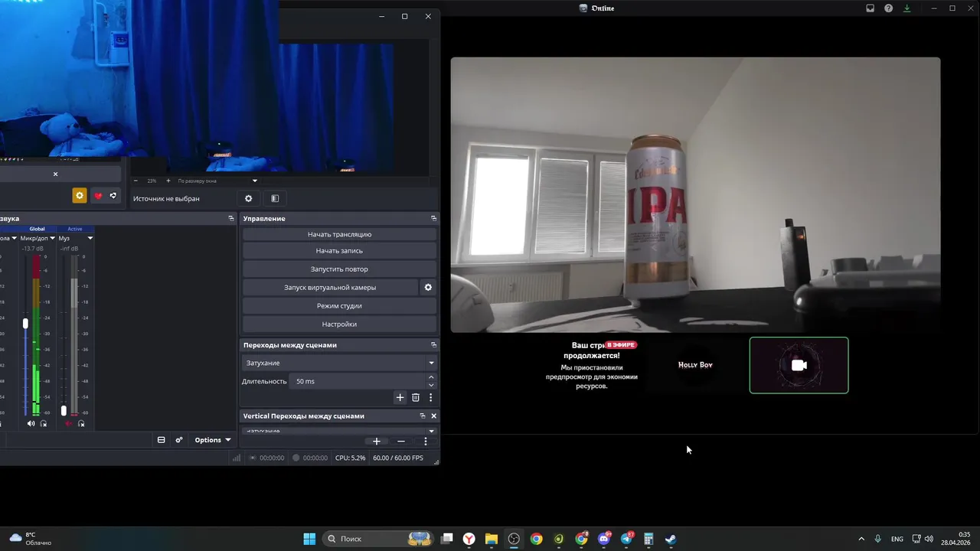Click the arrows icon next to heart
Screen dimensions: 980x551
113,196
